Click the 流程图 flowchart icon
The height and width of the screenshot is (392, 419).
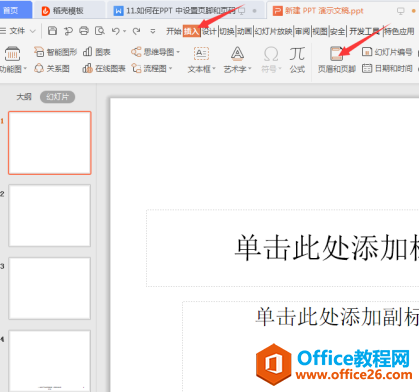coord(136,68)
